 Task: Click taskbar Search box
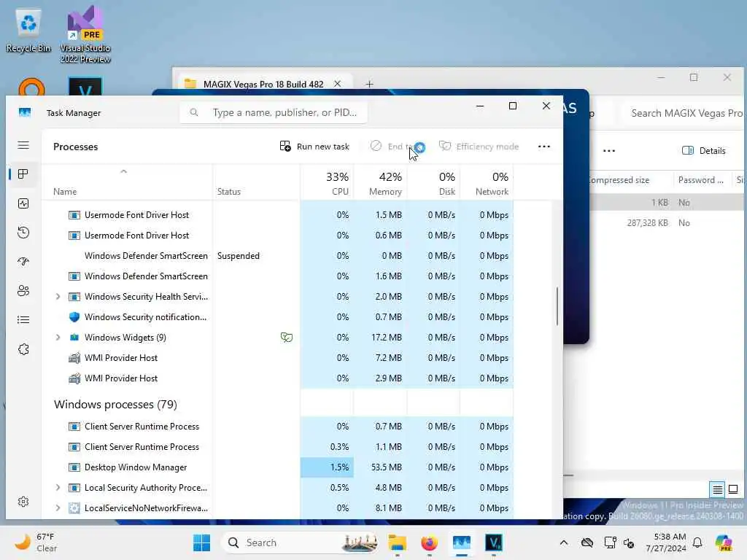click(x=301, y=542)
